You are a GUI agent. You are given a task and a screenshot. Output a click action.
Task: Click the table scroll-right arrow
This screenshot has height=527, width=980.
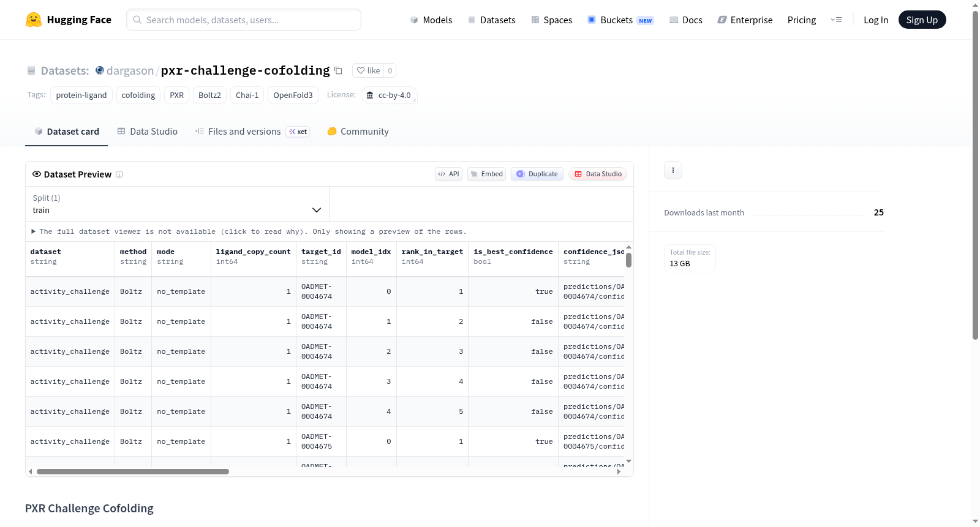[619, 471]
